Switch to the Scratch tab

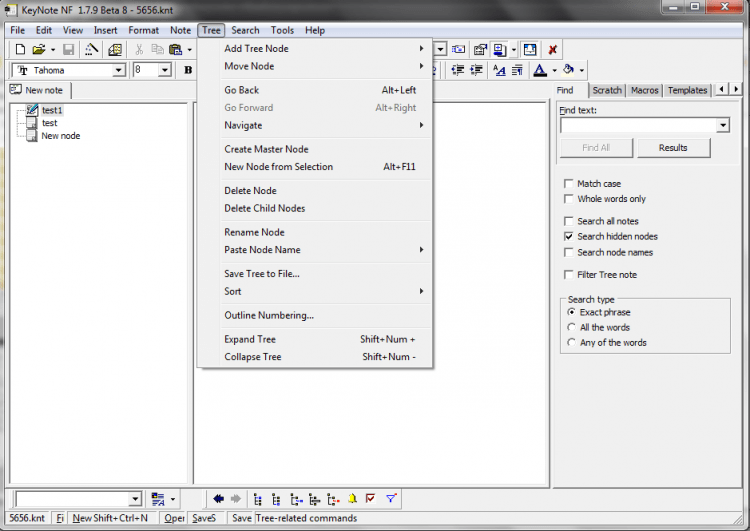pyautogui.click(x=607, y=90)
